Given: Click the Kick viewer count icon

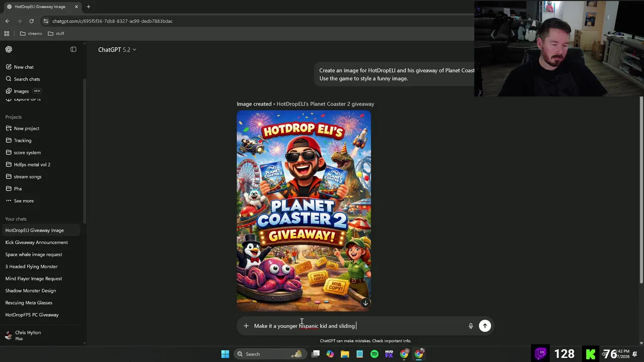Looking at the screenshot, I should [x=591, y=354].
